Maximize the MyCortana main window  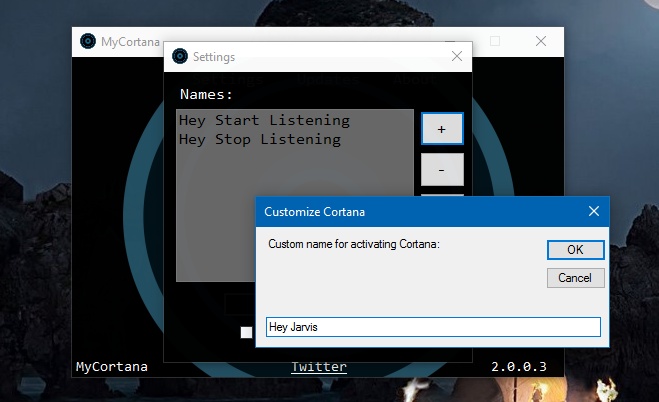pyautogui.click(x=495, y=41)
